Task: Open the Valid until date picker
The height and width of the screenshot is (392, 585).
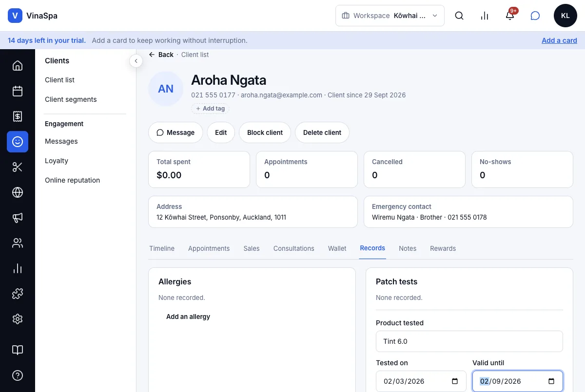Action: 551,381
